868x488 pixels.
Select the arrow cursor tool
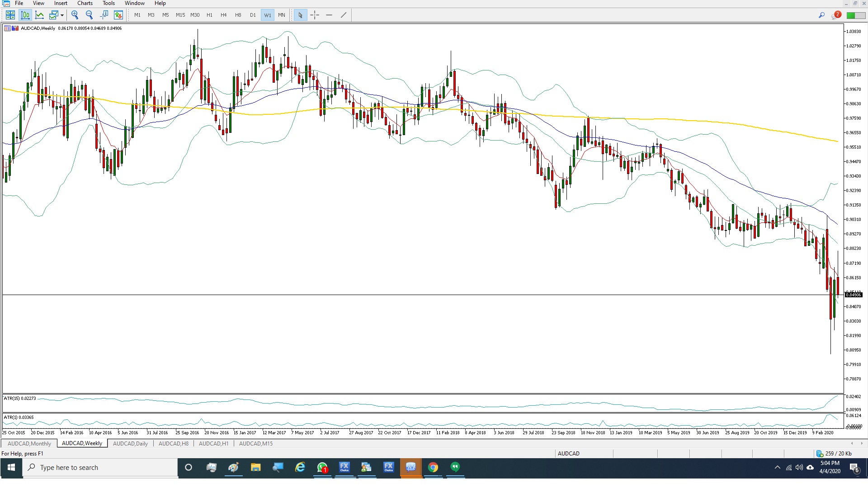coord(300,15)
